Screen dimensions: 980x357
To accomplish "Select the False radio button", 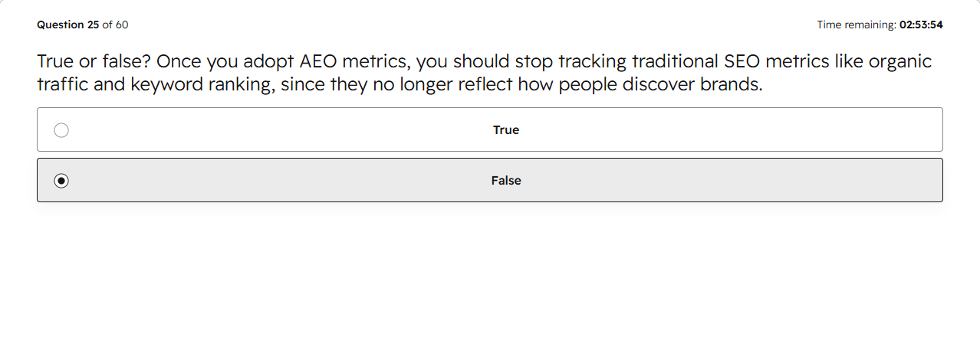I will tap(61, 181).
